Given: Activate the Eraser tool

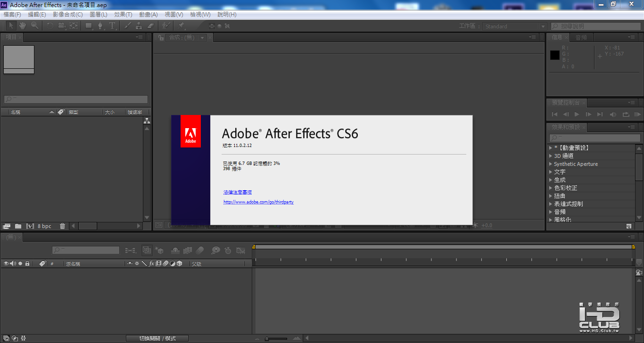Looking at the screenshot, I should coord(151,26).
